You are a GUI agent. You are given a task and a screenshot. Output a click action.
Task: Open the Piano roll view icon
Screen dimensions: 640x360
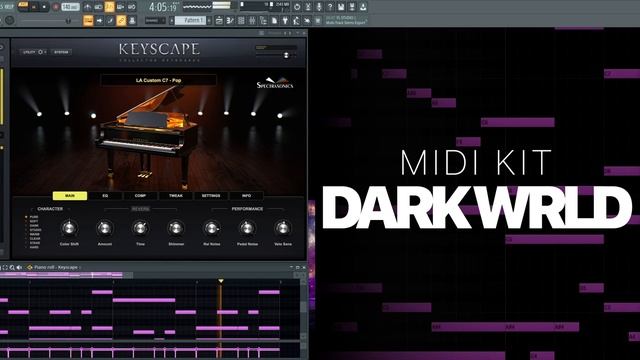point(230,20)
